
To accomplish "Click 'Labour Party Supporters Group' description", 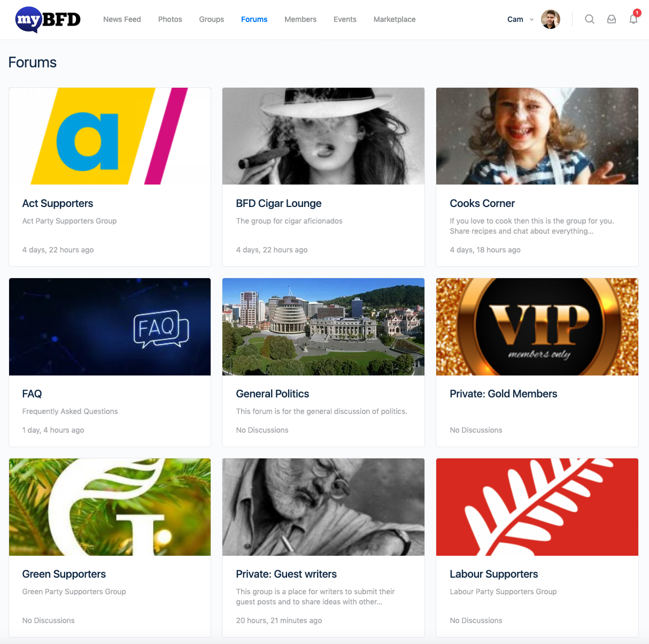I will pos(503,592).
